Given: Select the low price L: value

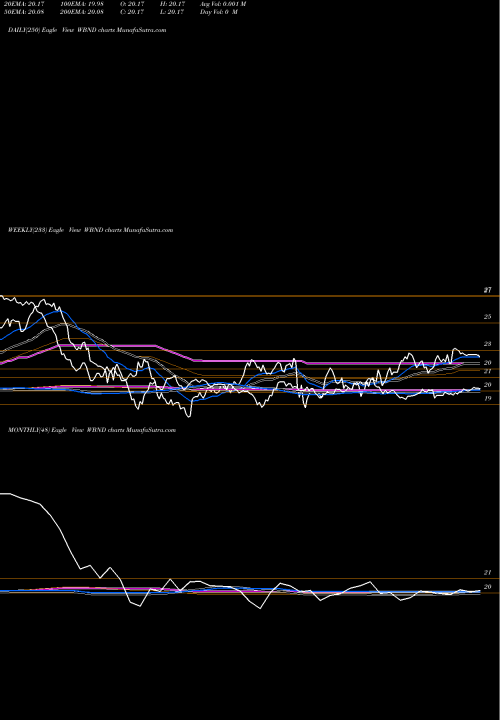Looking at the screenshot, I should coord(172,12).
